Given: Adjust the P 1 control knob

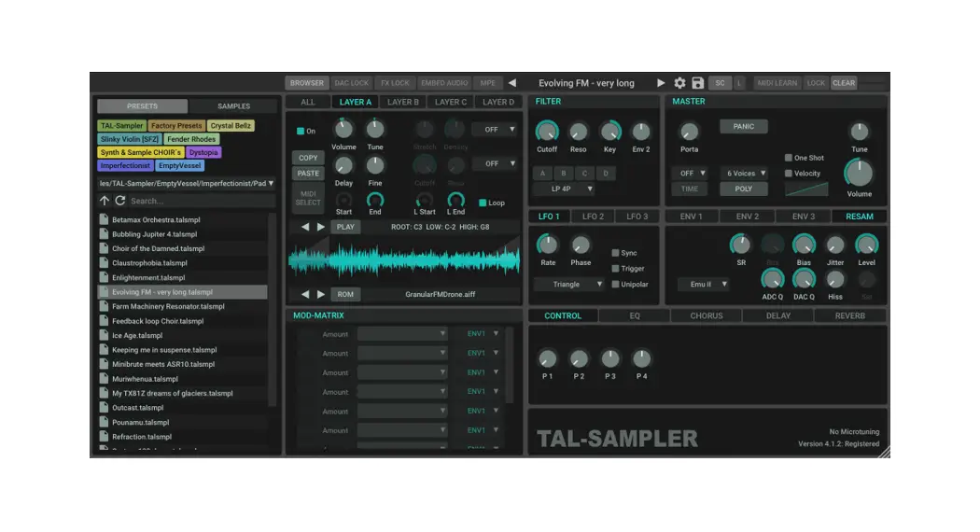Looking at the screenshot, I should 547,358.
